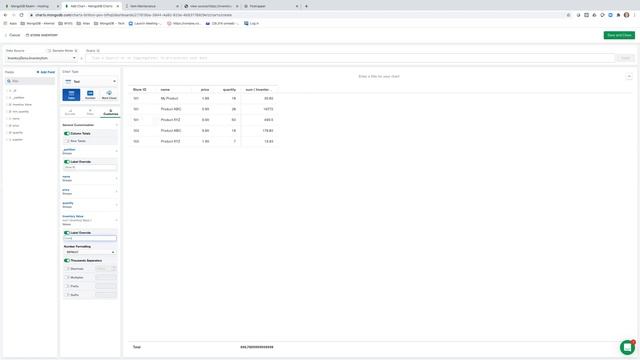Collapse the Inventory Value field section
The image size is (640, 360).
pyautogui.click(x=116, y=220)
